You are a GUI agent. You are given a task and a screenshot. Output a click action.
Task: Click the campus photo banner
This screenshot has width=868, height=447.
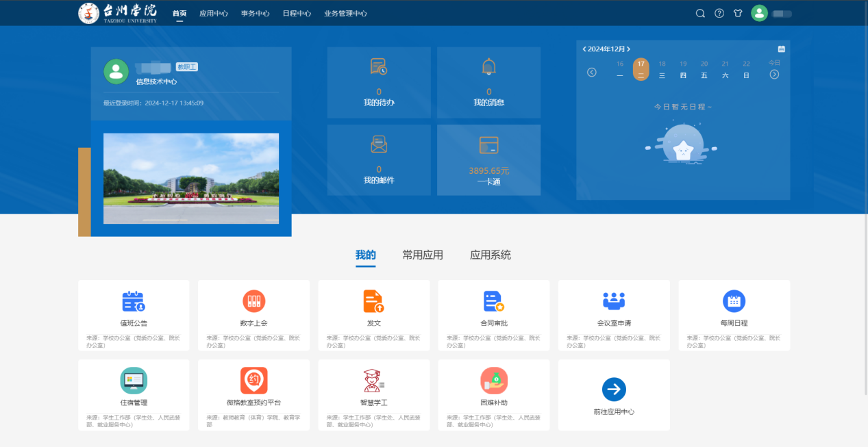(191, 178)
